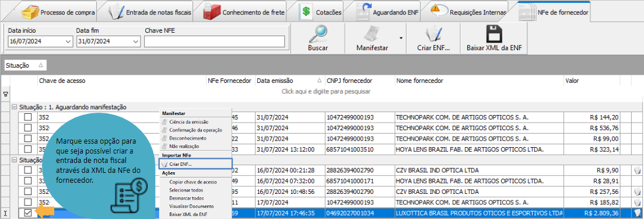Viewport: 644px width, 219px height.
Task: Check the box in the R$ 144,20 row
Action: 27,117
